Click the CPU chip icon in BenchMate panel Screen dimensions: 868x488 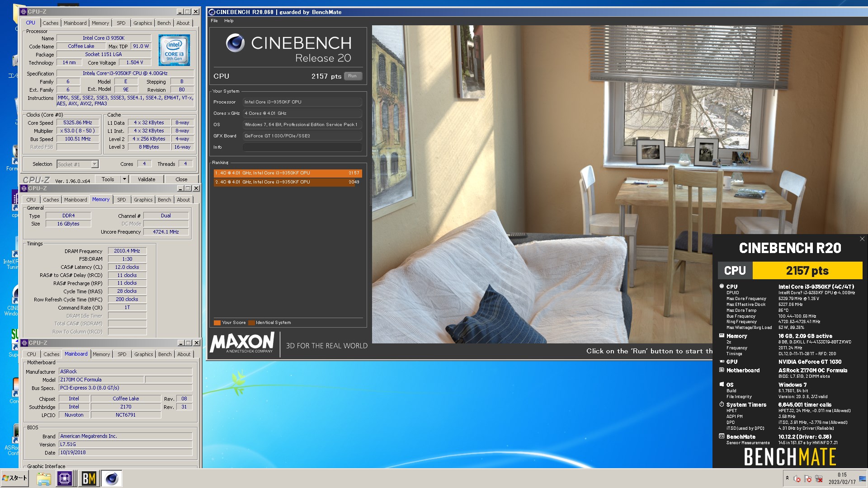(722, 286)
